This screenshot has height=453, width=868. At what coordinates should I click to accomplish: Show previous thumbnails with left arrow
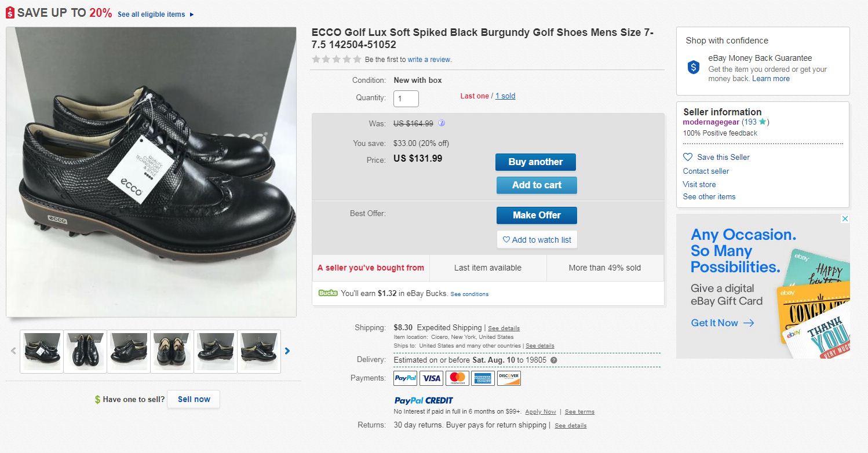coord(14,350)
